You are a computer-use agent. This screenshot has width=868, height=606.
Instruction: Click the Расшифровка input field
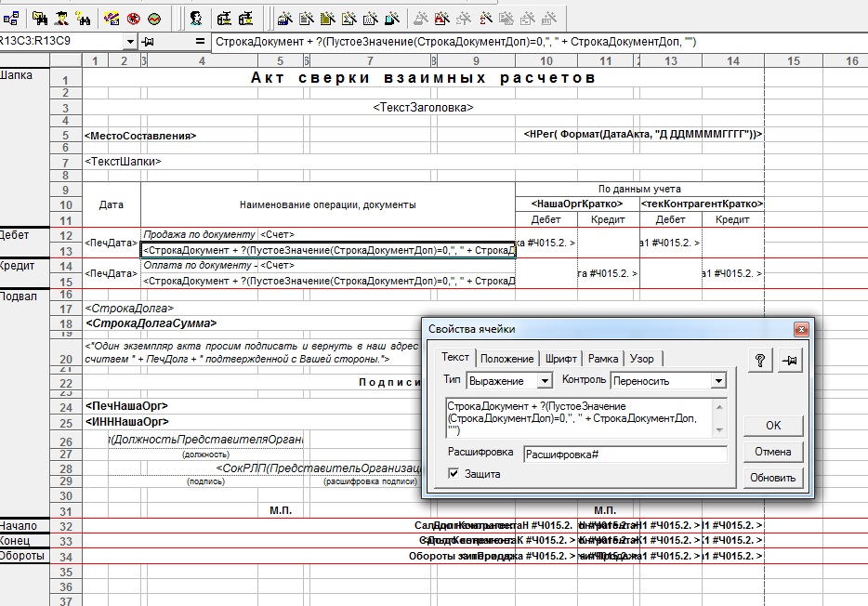625,454
